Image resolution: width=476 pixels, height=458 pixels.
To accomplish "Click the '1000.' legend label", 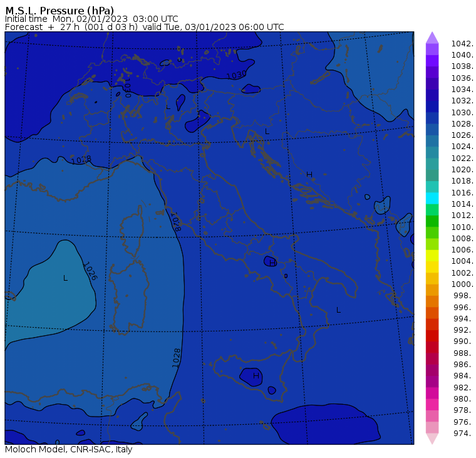I will (x=462, y=284).
